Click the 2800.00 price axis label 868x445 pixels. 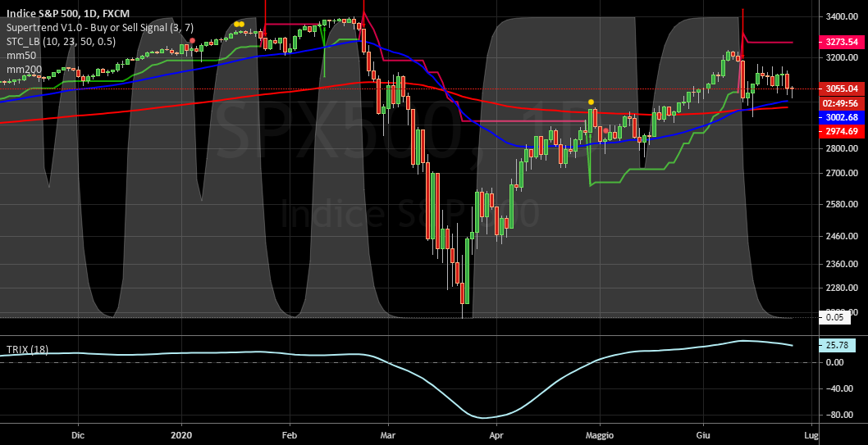842,148
